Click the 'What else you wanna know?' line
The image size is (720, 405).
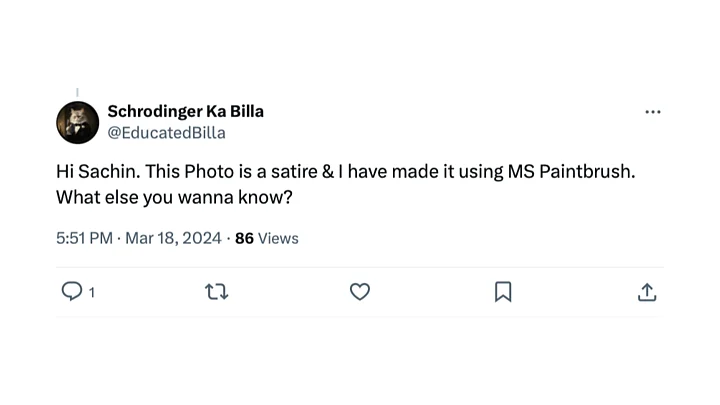pyautogui.click(x=174, y=197)
